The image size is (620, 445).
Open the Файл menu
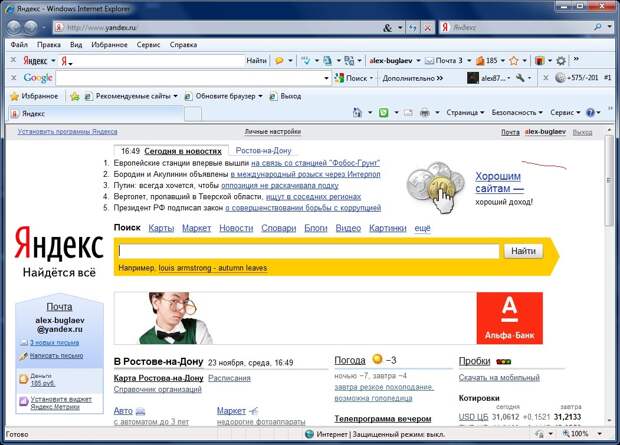click(x=19, y=45)
